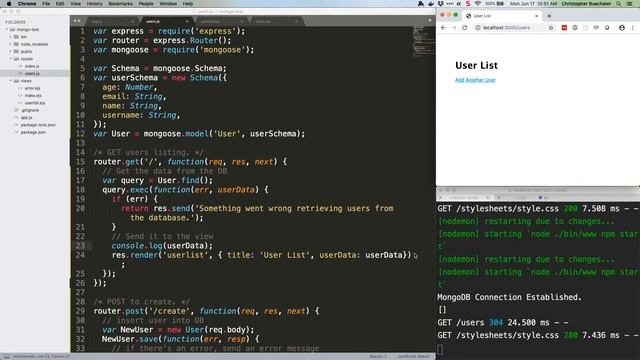Click the Spaces indentation setting in status bar
640x360 pixels.
(378, 356)
